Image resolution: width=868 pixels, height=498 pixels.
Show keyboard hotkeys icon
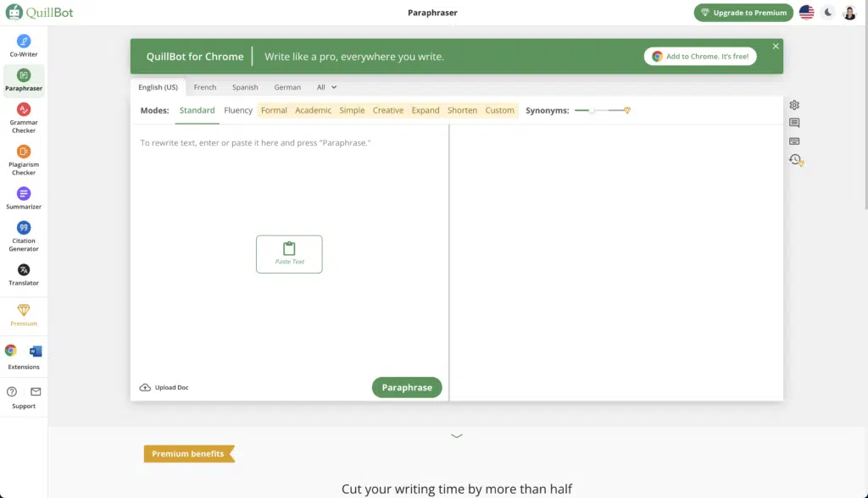coord(794,141)
